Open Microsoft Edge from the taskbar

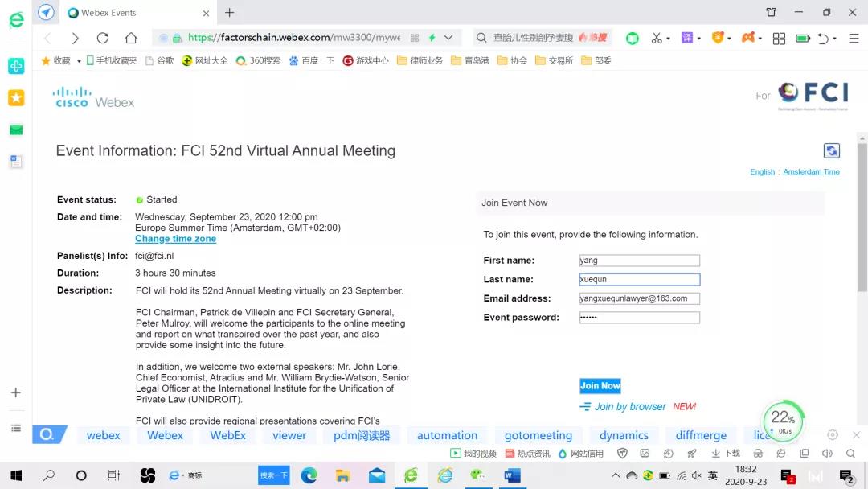pos(309,475)
